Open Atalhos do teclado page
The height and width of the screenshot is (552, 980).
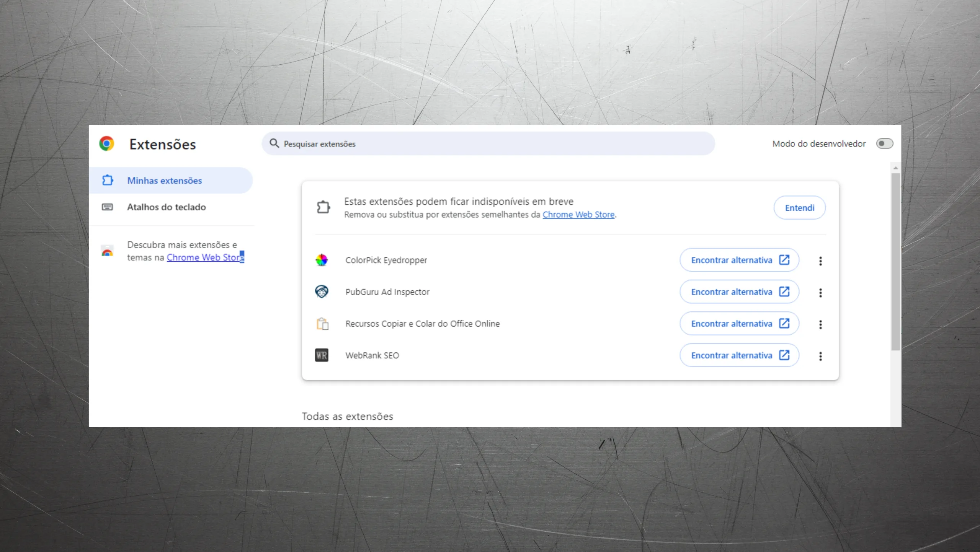coord(171,207)
